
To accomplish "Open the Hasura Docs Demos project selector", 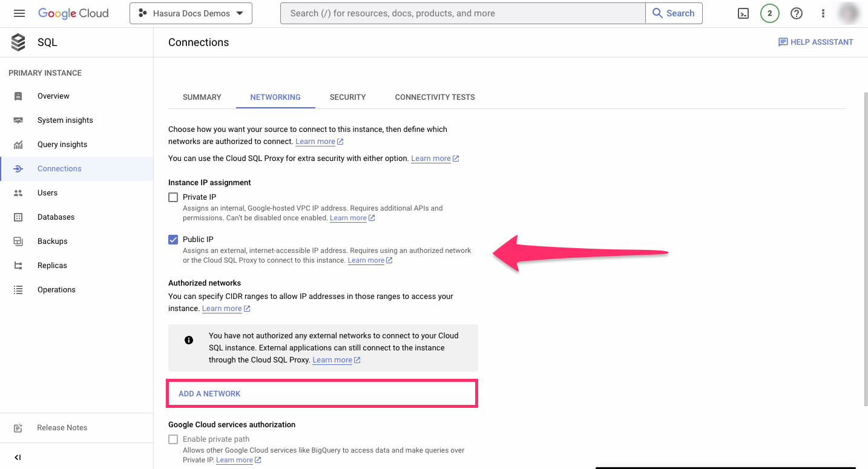I will (x=191, y=13).
